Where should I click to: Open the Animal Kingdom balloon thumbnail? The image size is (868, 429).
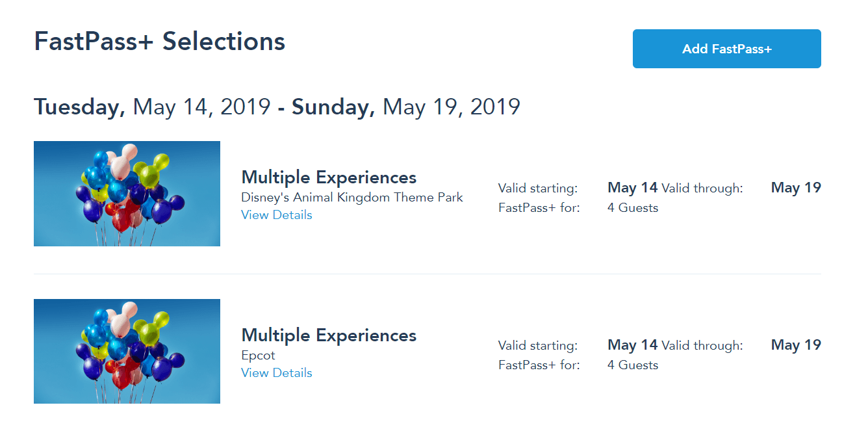[127, 194]
